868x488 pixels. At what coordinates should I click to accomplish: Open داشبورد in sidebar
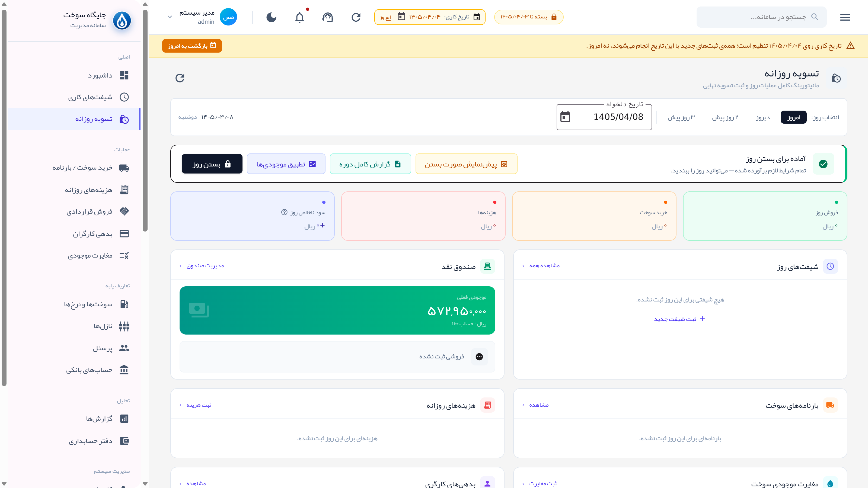[x=74, y=75]
